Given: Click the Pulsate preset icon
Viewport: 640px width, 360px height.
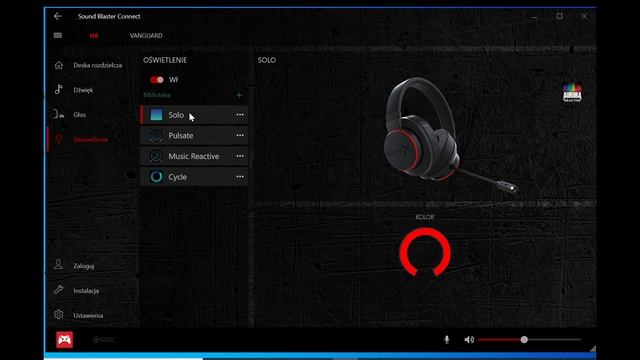Looking at the screenshot, I should [x=156, y=136].
